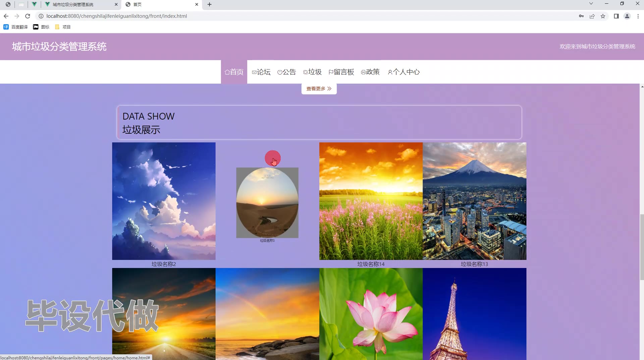This screenshot has height=360, width=644.
Task: Open the 百度翻译 bookmark
Action: (x=15, y=27)
